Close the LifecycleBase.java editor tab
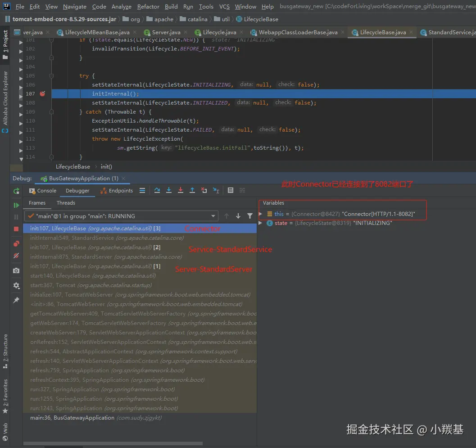476x448 pixels. 411,32
